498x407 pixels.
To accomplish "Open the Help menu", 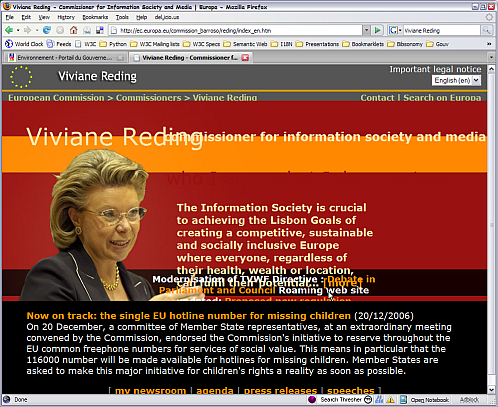I will point(141,17).
